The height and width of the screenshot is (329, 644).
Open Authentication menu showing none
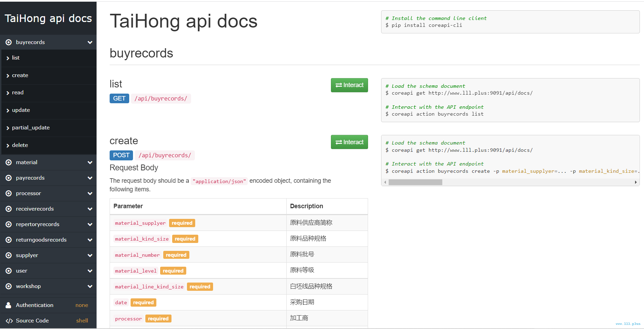point(48,305)
